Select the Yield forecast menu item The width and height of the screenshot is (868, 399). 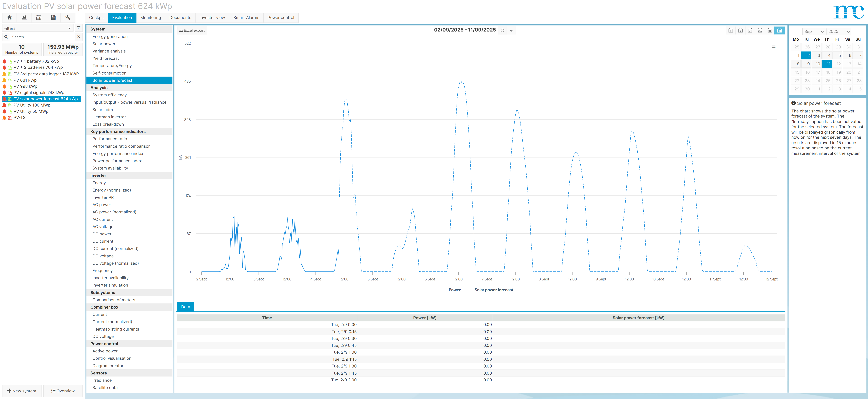tap(105, 58)
